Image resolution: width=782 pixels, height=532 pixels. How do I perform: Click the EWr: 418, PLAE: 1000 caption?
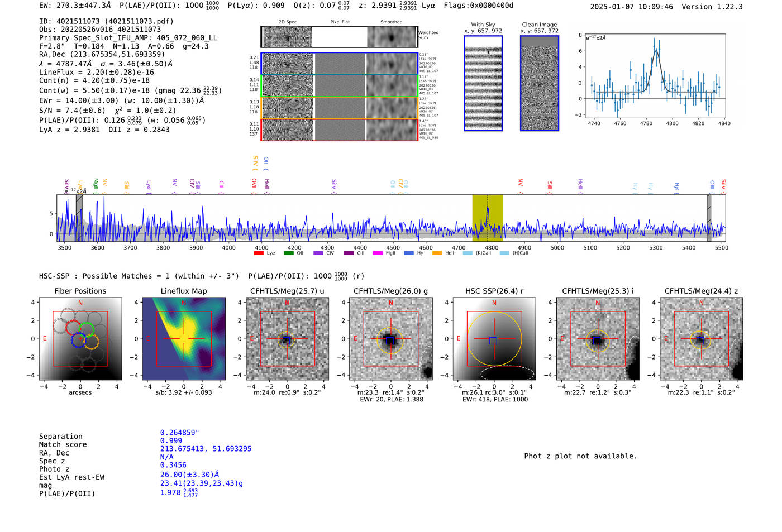click(x=494, y=400)
